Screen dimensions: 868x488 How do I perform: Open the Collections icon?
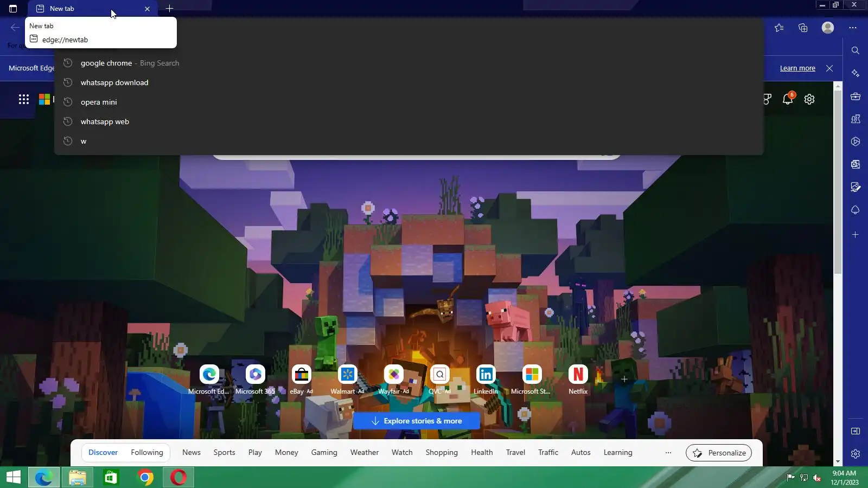tap(803, 28)
